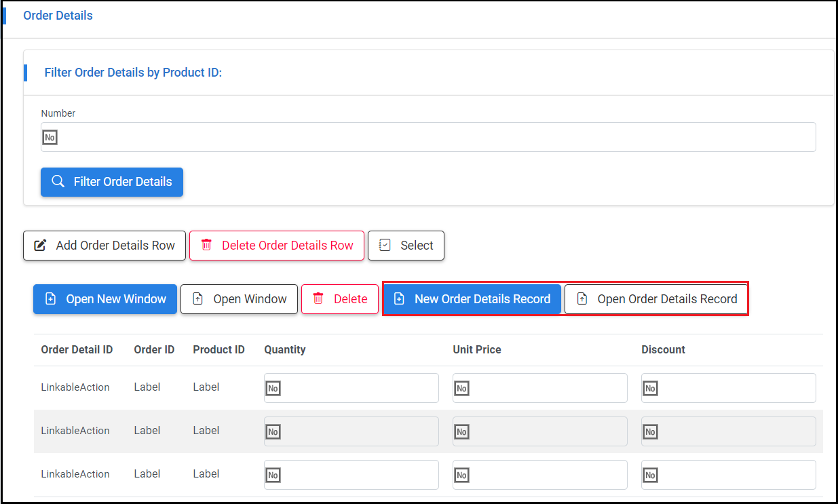The image size is (838, 504).
Task: Click the Filter Order Details by Product ID heading
Action: point(133,73)
